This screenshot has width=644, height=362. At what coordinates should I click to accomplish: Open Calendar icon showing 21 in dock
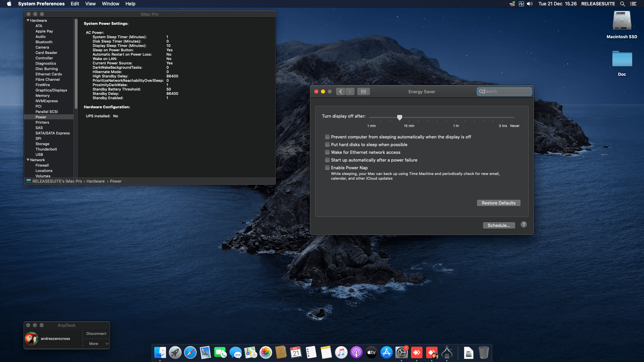pyautogui.click(x=296, y=353)
